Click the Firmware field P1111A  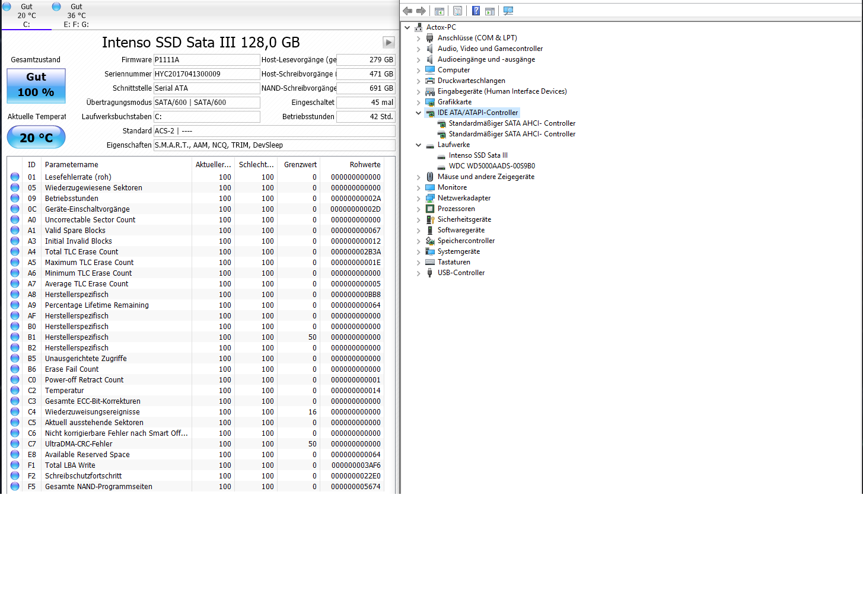(206, 60)
